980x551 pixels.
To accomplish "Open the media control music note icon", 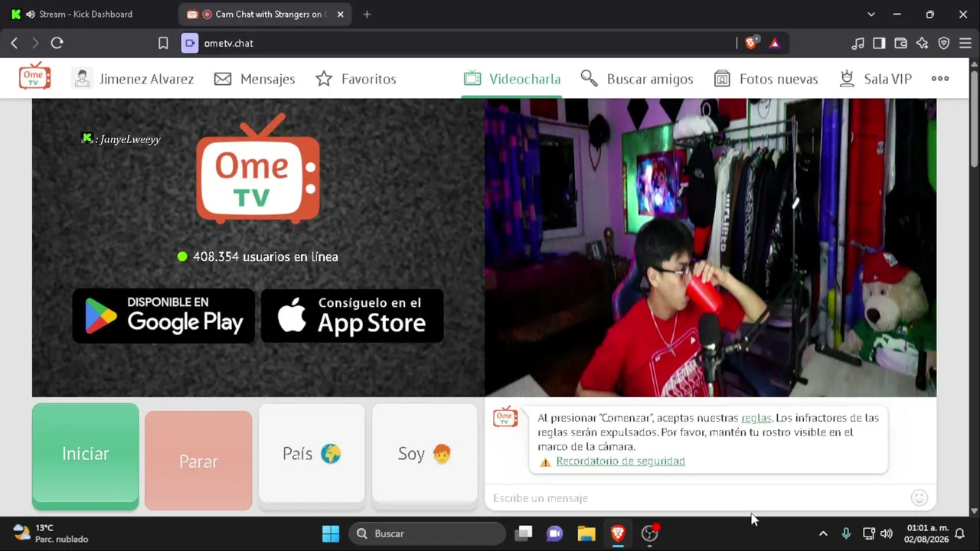I will 857,43.
